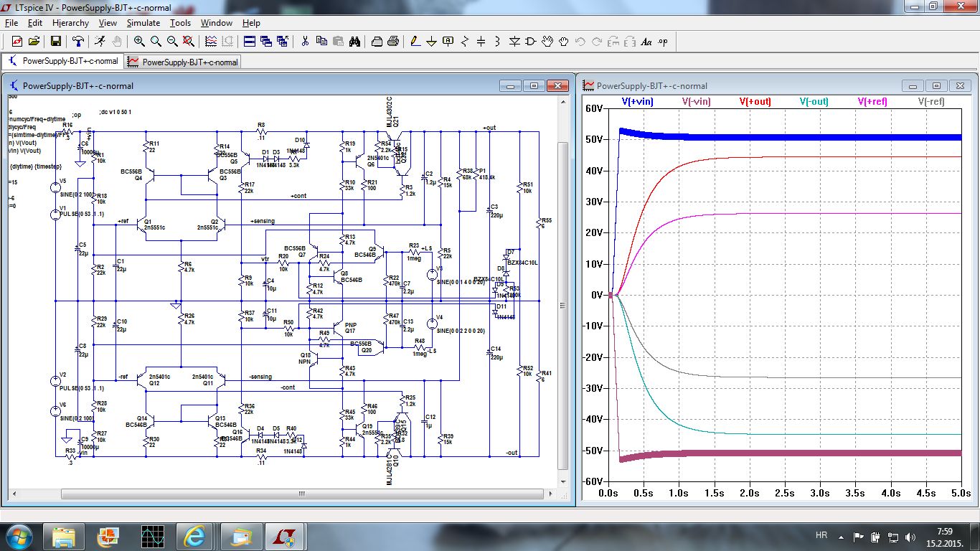The image size is (980, 551).
Task: Create a new schematic with toolbar icon
Action: [17, 42]
